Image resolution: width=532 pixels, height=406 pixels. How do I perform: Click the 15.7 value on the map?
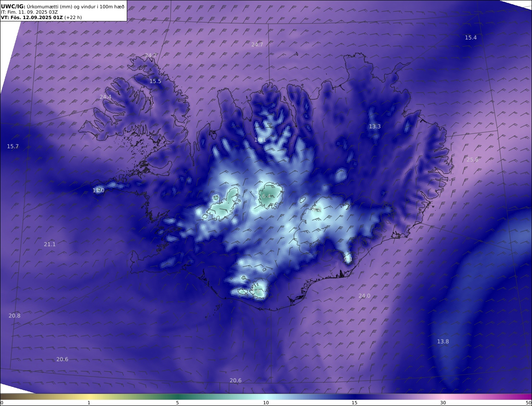pos(12,146)
